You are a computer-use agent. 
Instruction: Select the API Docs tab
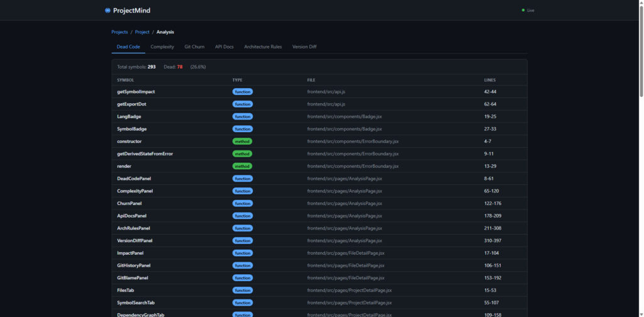[x=224, y=47]
